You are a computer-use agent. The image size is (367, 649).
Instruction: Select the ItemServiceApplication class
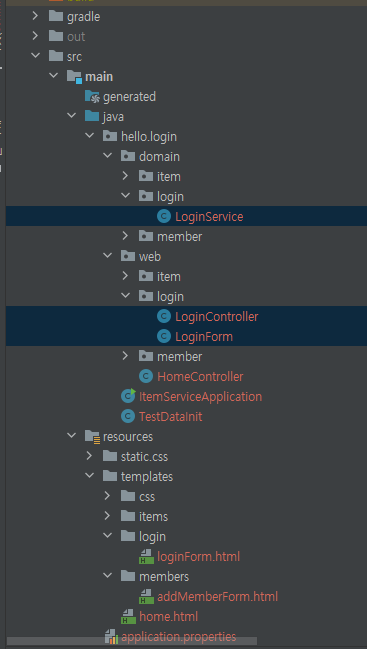pos(201,397)
